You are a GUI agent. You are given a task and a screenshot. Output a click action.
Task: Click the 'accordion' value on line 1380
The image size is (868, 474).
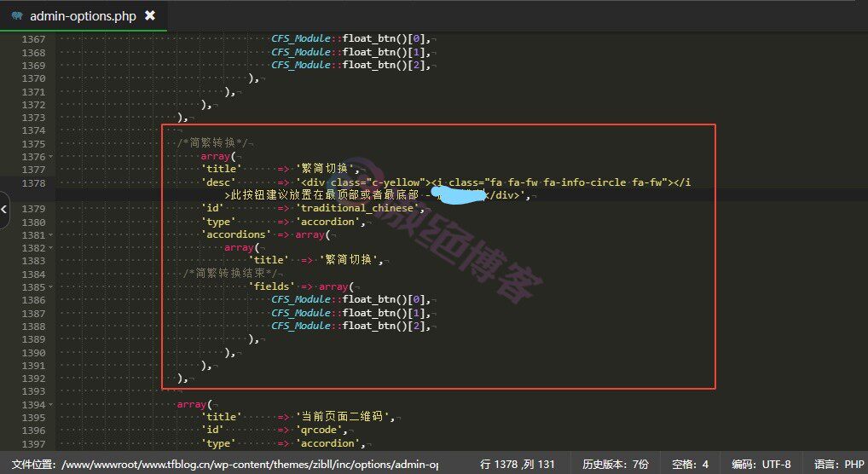(327, 222)
